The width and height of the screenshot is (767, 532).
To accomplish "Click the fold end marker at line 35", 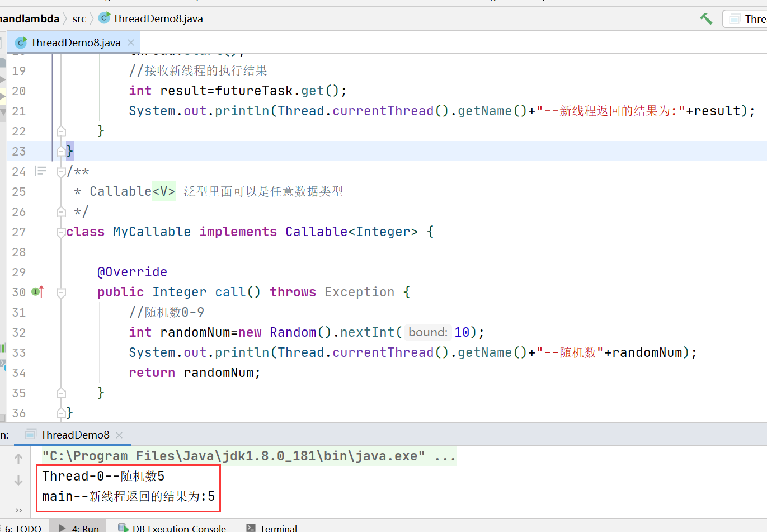I will point(61,393).
